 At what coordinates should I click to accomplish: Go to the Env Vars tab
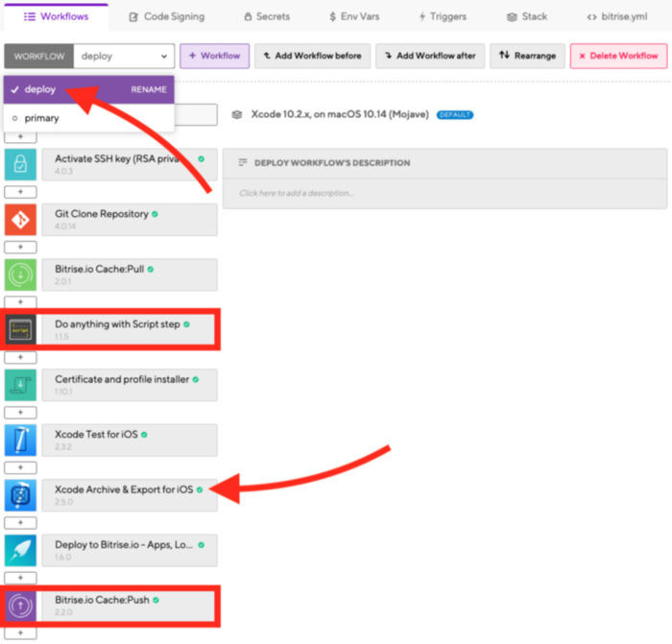pos(354,16)
